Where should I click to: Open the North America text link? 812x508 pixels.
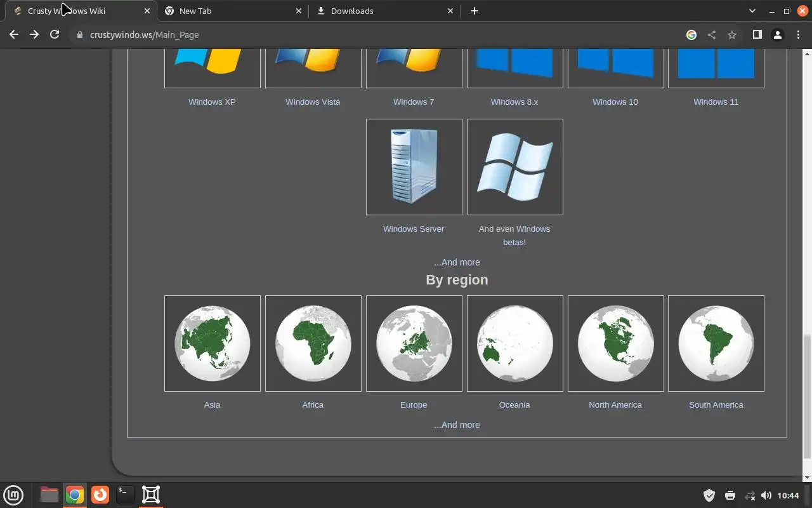[615, 404]
